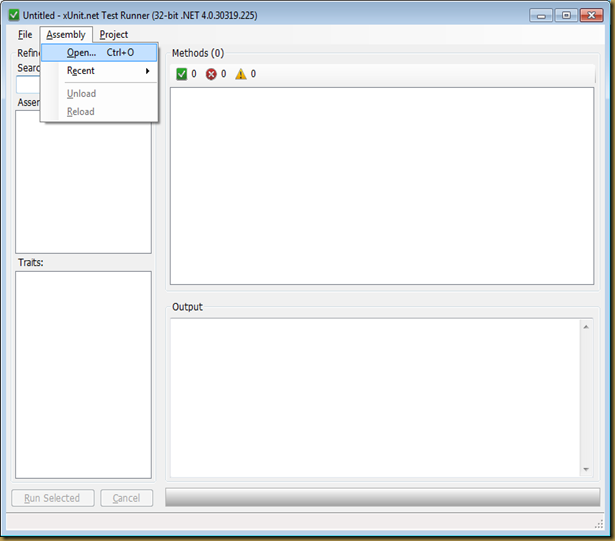Click inside the Traits list box
This screenshot has width=615, height=541.
tap(84, 375)
